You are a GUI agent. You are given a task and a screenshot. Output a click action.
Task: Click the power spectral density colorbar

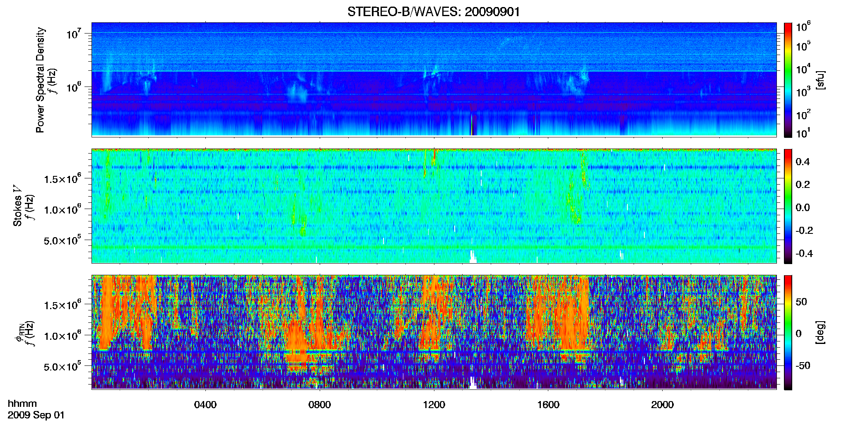click(788, 80)
